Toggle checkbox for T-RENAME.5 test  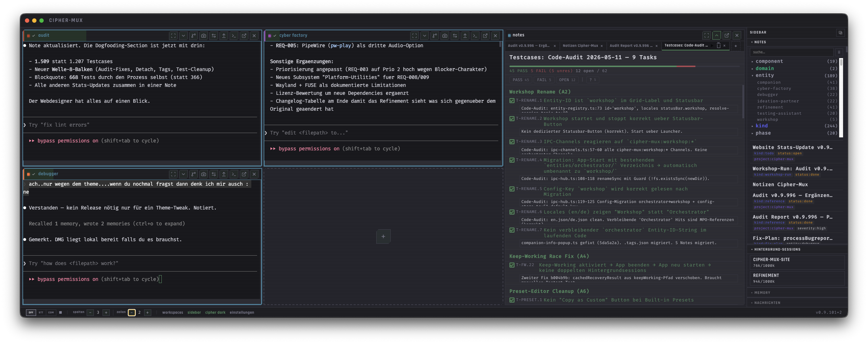click(x=512, y=189)
